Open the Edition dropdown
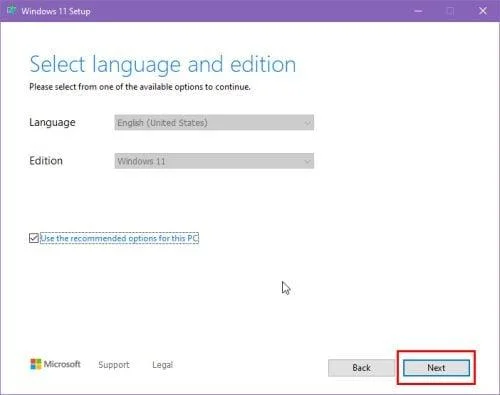The height and width of the screenshot is (395, 500). (214, 161)
